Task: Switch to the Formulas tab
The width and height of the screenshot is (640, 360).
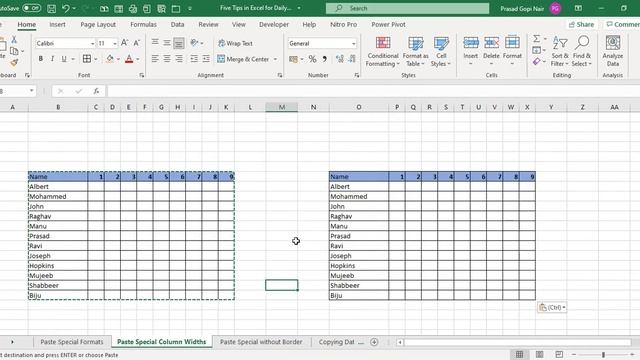Action: [x=143, y=24]
